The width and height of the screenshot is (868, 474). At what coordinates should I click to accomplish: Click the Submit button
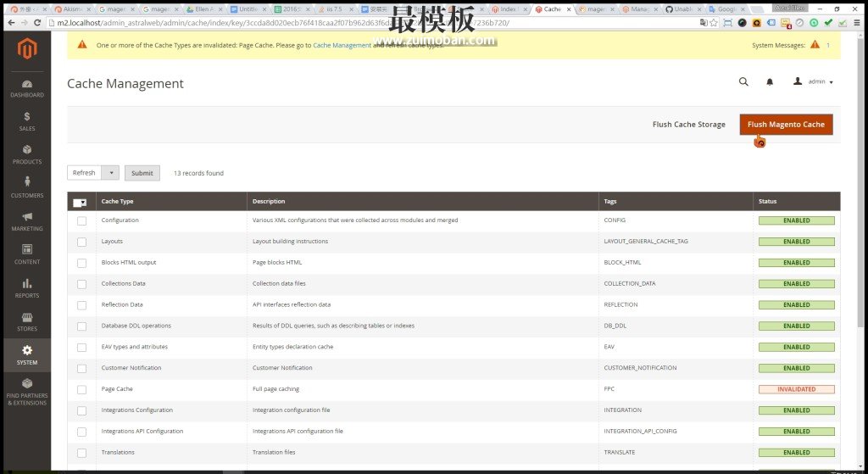pos(142,173)
